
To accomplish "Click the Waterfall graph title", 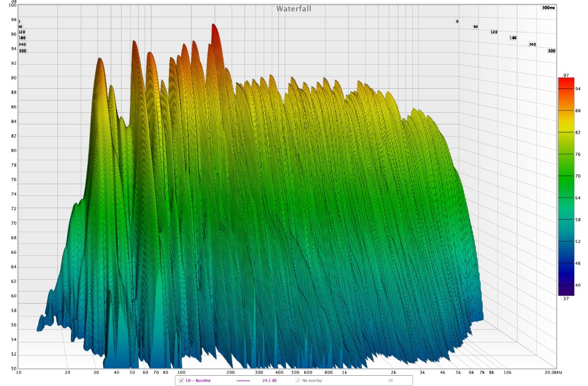I will point(294,9).
